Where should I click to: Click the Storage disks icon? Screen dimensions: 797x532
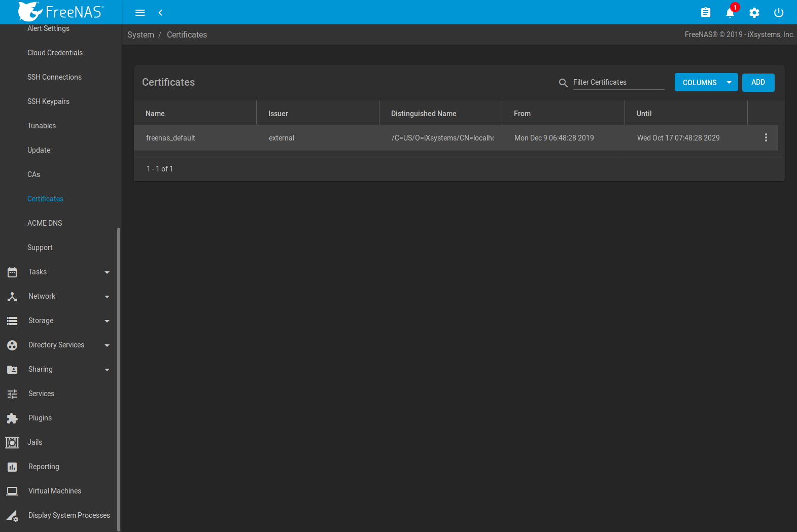[x=12, y=321]
